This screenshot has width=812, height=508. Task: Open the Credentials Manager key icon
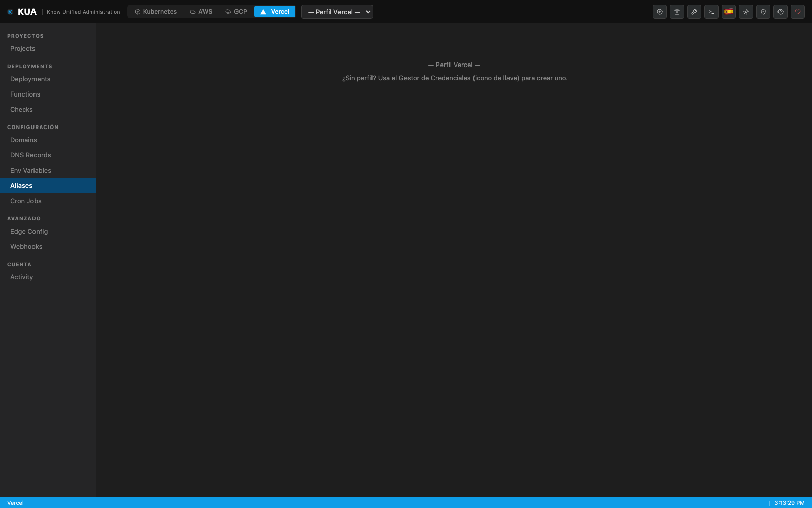[x=694, y=12]
